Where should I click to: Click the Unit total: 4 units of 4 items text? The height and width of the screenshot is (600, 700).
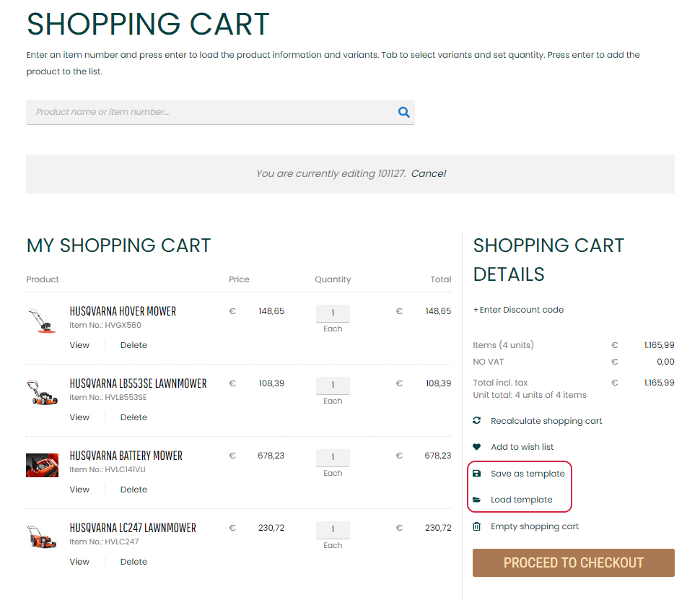click(x=530, y=395)
